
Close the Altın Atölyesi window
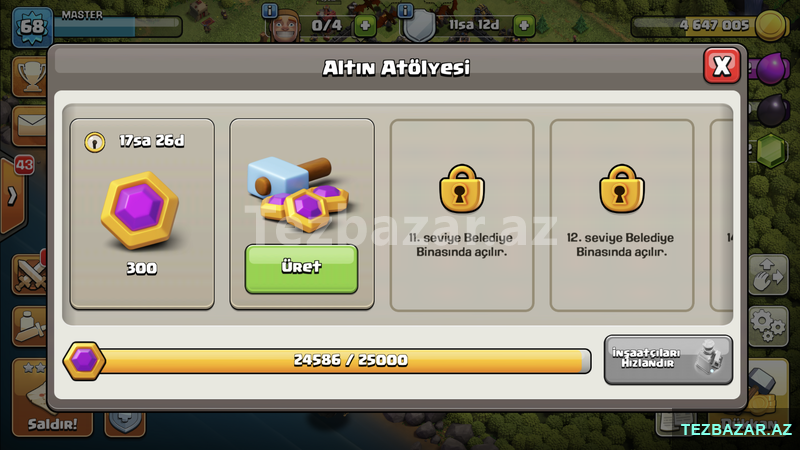[721, 66]
